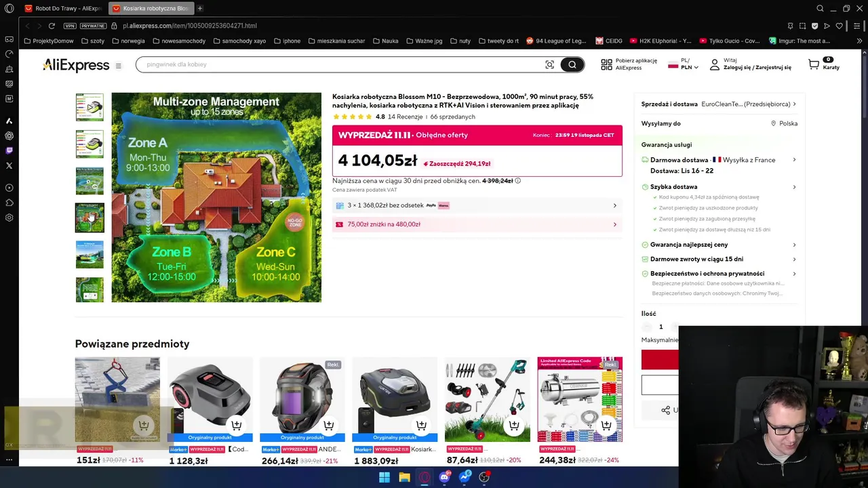Expand Darmowa dostawa shipping details

tap(794, 160)
